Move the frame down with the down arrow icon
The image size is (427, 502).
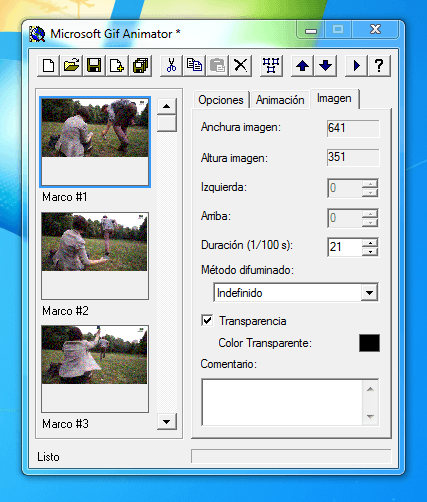[325, 65]
